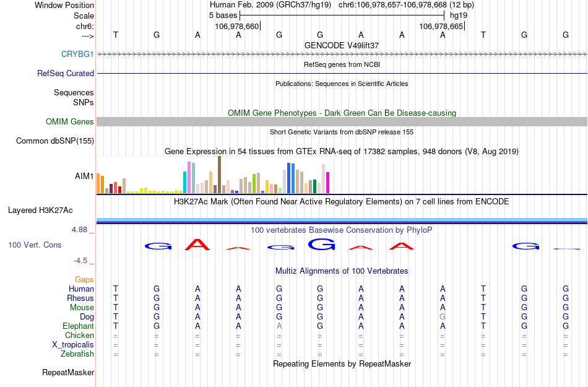588x387 pixels.
Task: Select the Mouse species label
Action: click(x=82, y=307)
